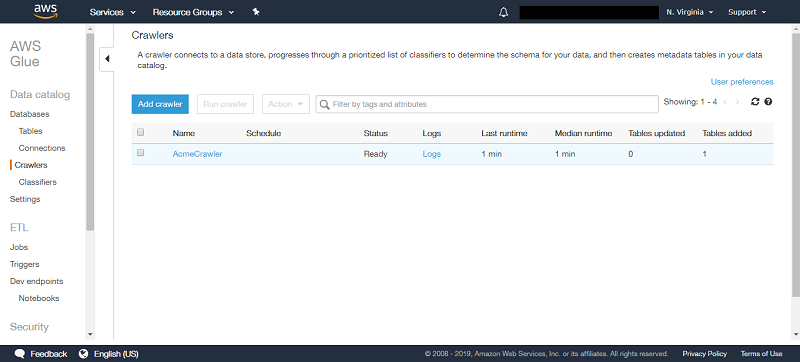Click the language globe icon

coord(84,354)
